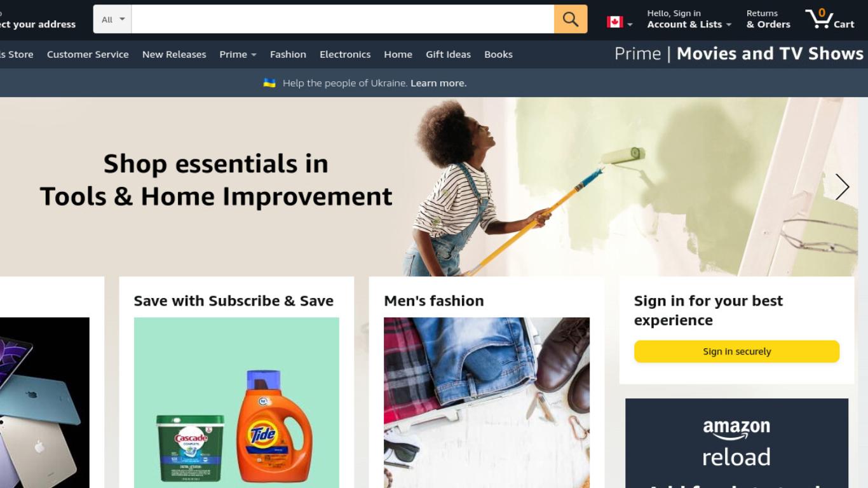868x488 pixels.
Task: Click the Amazon reload banner
Action: [x=736, y=443]
